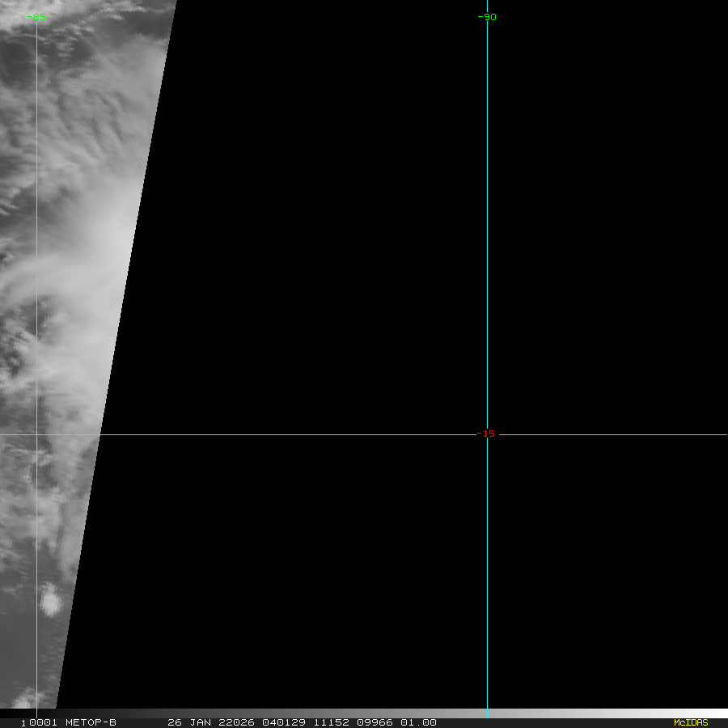
Task: Click the mid-gray section of grayscale bar
Action: click(x=364, y=713)
